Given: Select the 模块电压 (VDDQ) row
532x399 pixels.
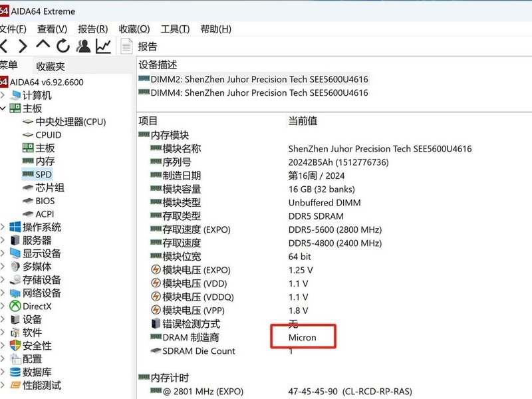Looking at the screenshot, I should 229,297.
